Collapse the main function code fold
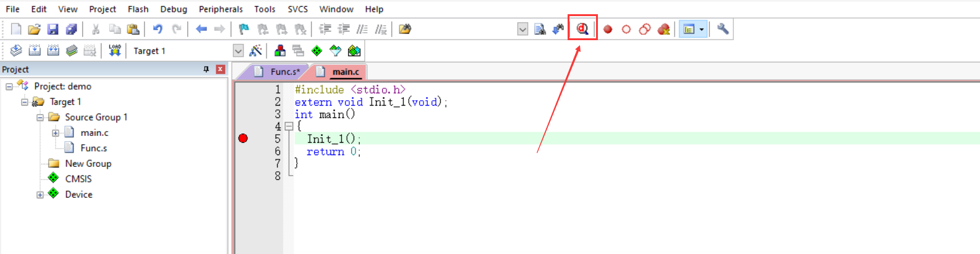Viewport: 980px width, 254px height. [289, 127]
